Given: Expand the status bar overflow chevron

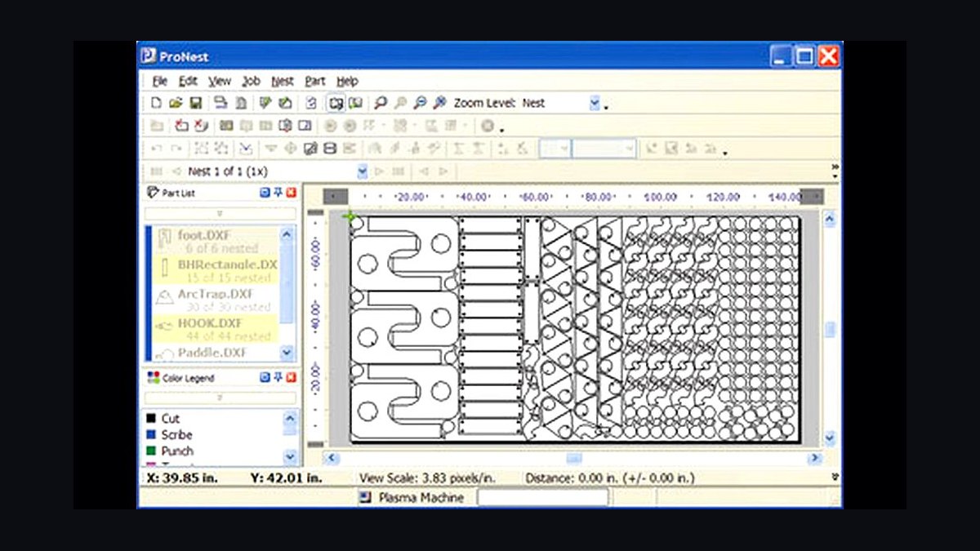Looking at the screenshot, I should pos(835,477).
